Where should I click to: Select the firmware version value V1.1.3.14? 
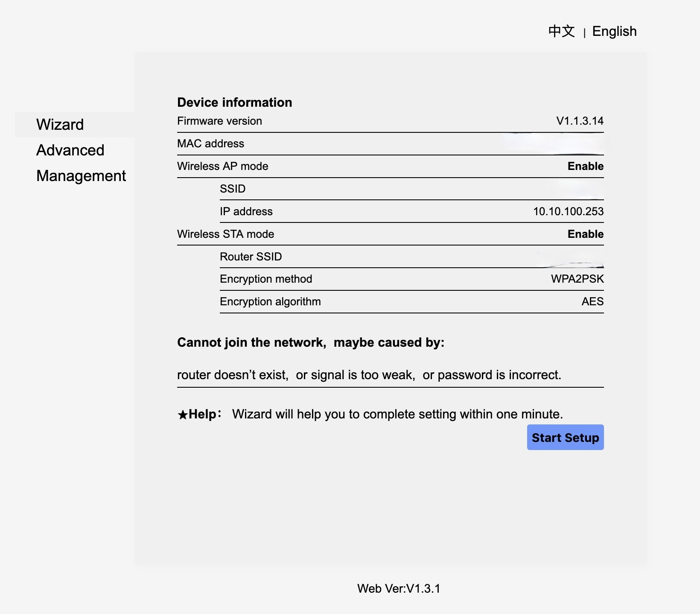pos(580,121)
